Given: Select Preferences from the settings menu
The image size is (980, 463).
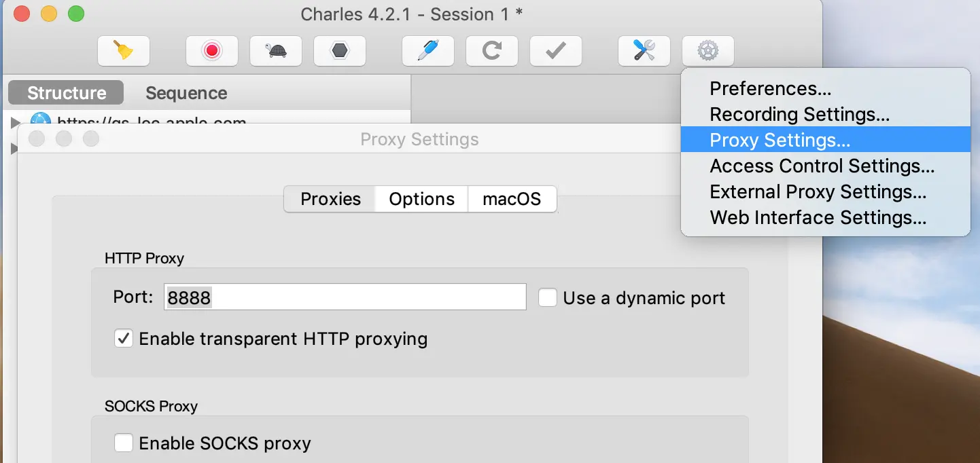Looking at the screenshot, I should click(770, 89).
